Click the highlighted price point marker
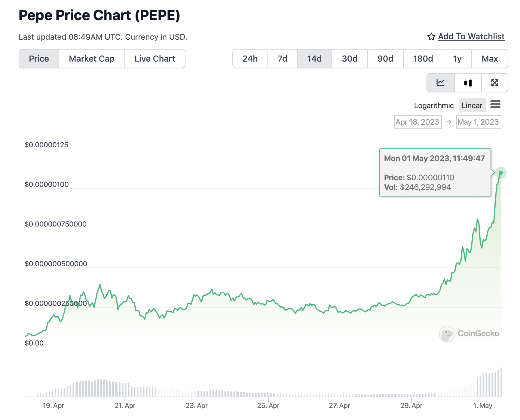Image resolution: width=520 pixels, height=420 pixels. click(x=501, y=173)
